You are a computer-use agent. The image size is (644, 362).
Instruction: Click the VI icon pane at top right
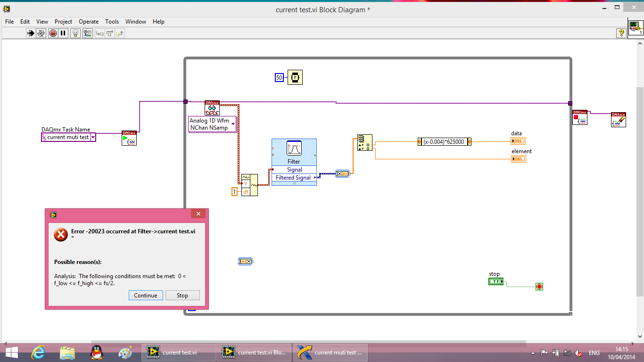[636, 27]
